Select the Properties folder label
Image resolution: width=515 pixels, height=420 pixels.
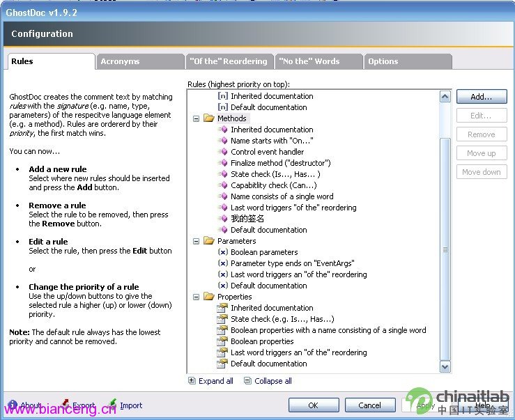(x=235, y=297)
